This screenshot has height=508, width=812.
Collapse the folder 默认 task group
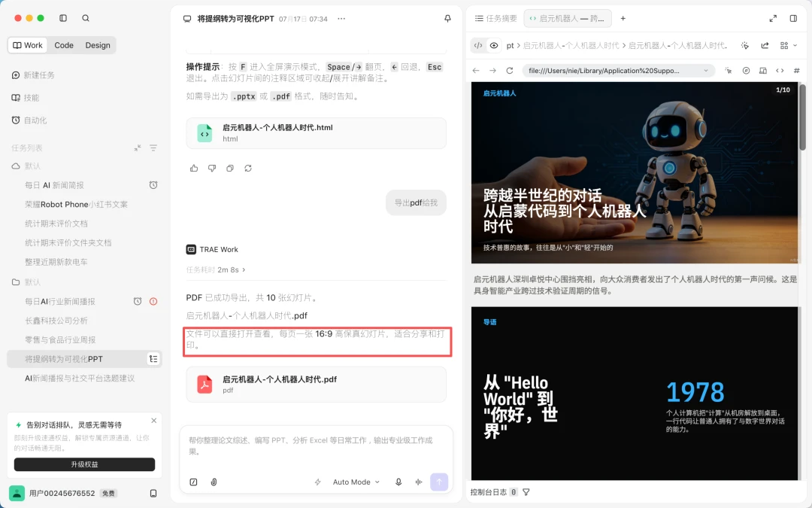coord(26,282)
